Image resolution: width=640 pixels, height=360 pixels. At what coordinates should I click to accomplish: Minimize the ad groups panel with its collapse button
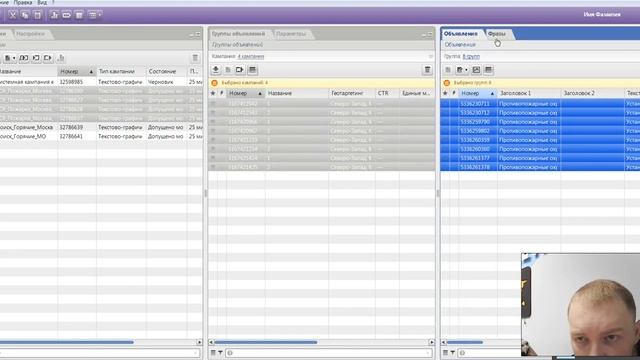[x=424, y=35]
